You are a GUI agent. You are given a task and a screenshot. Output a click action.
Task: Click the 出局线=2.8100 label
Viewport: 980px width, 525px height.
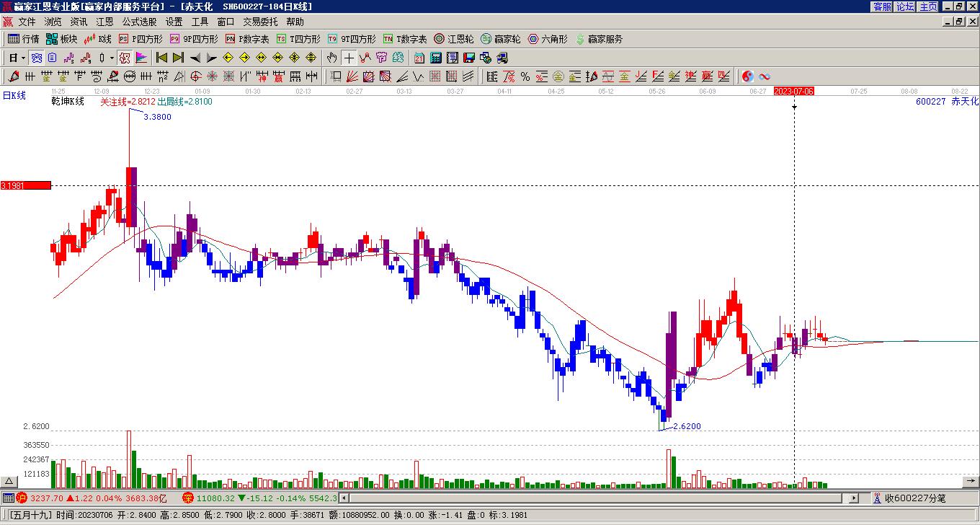[184, 102]
